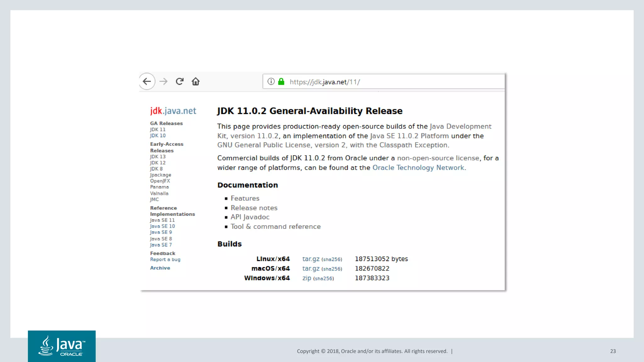
Task: Click the JDK 11.0.2 General-Availability Release title
Action: click(x=310, y=111)
